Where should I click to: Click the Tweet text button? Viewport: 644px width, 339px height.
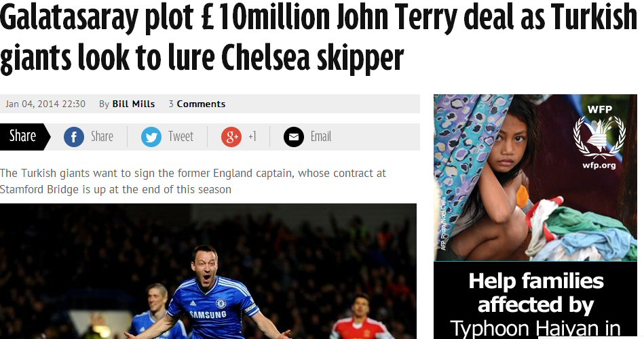click(x=181, y=136)
